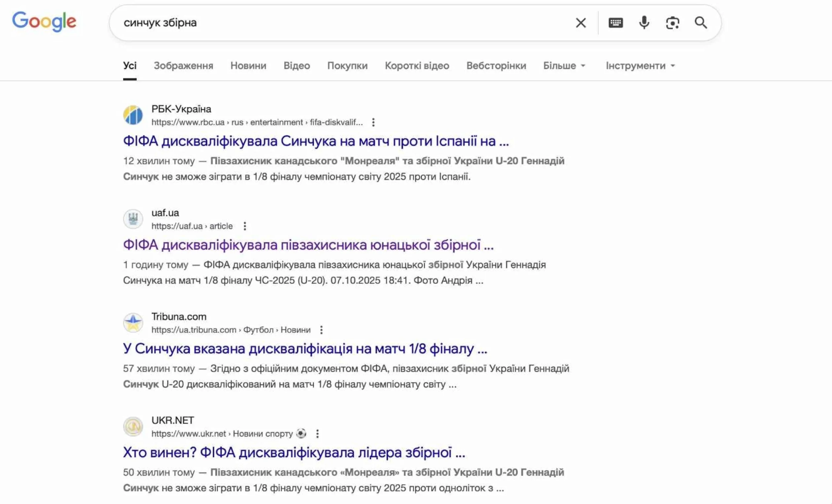Click the magnifying glass search button

pos(701,23)
